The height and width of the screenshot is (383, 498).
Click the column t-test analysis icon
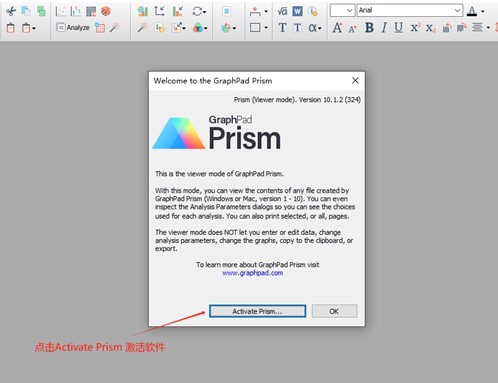76,11
